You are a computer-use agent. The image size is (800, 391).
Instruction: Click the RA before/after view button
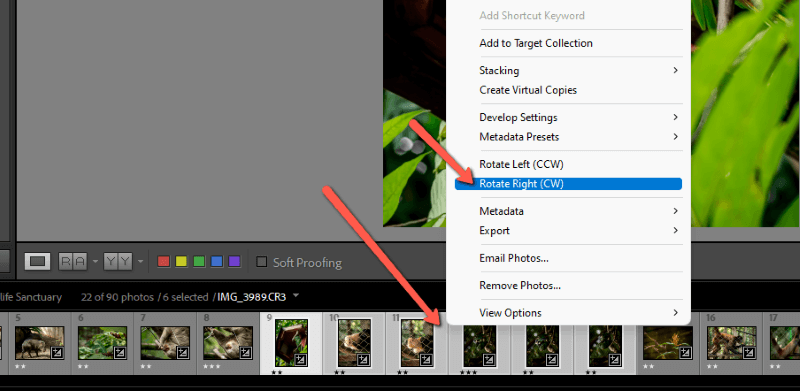(73, 262)
